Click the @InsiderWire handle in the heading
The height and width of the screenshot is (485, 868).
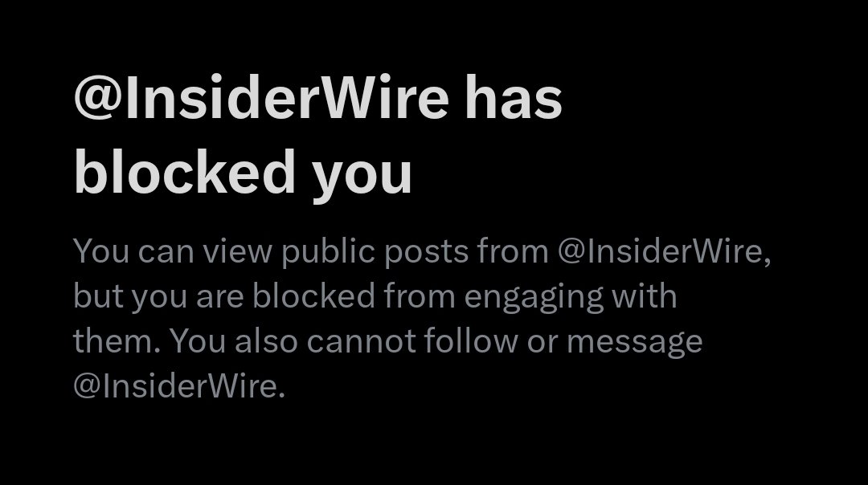pyautogui.click(x=261, y=99)
